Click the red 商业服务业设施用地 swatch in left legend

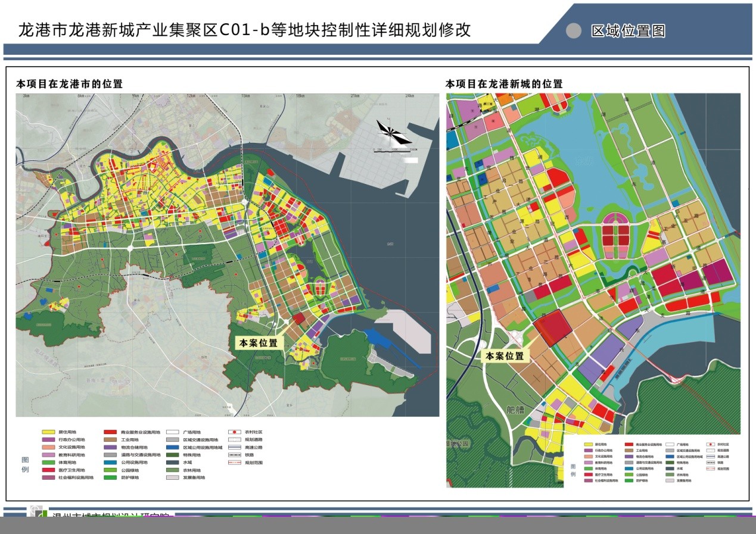point(110,432)
